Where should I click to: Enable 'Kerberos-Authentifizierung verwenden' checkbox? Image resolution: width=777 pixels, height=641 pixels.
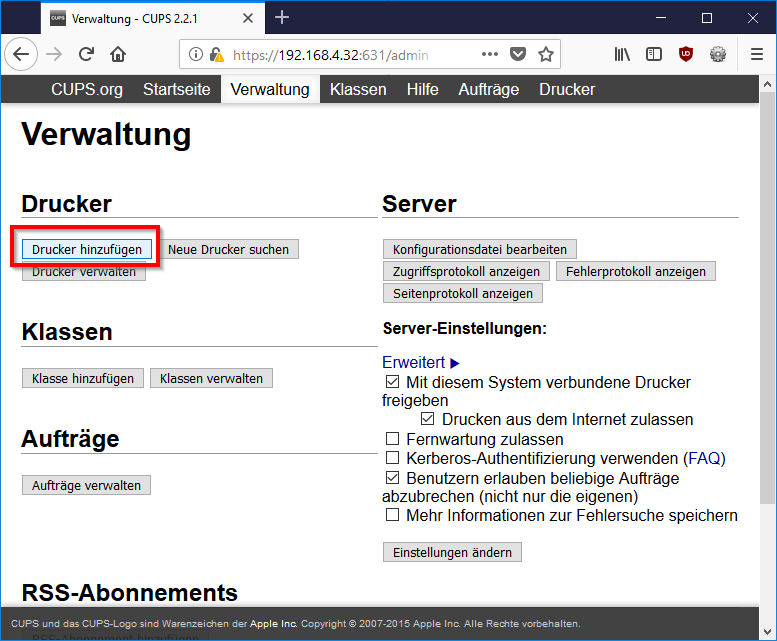[x=392, y=457]
